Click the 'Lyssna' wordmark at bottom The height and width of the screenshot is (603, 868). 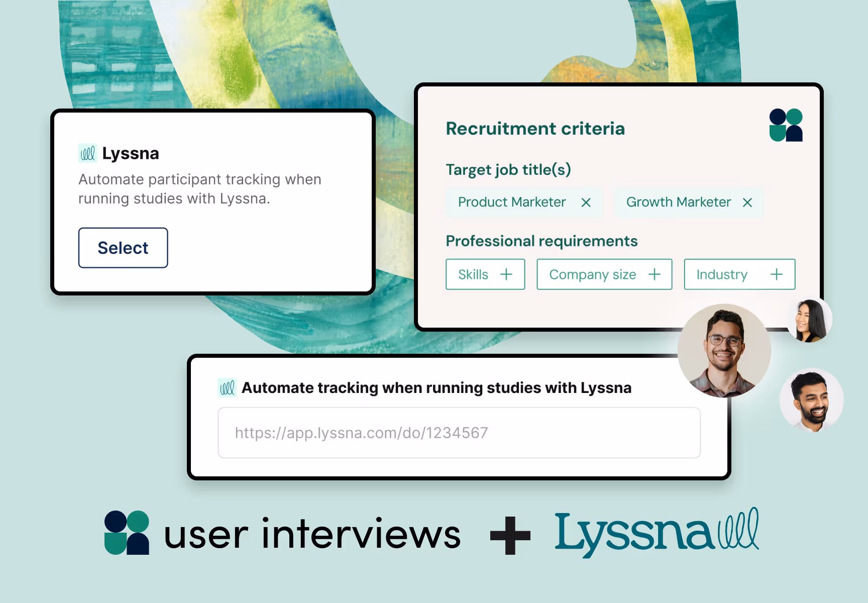(x=634, y=535)
